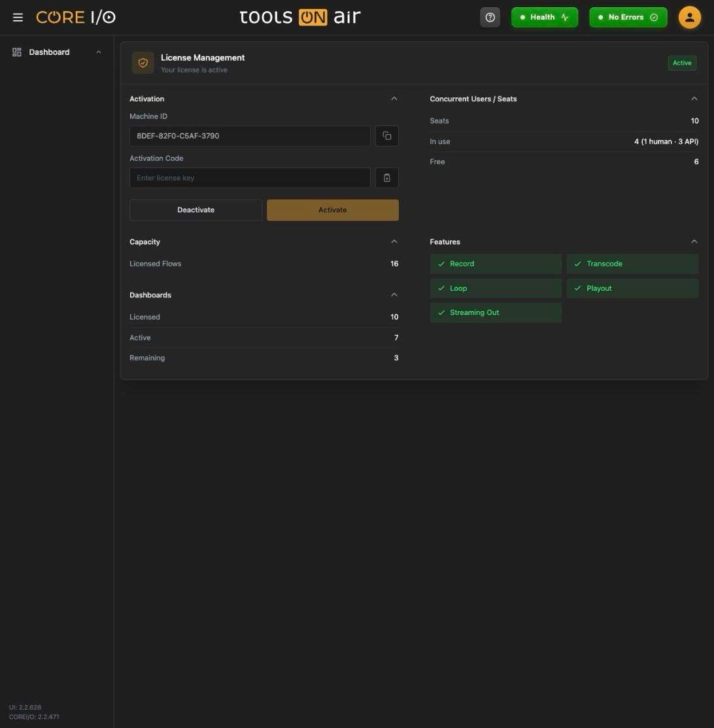Open the Health status button
The image size is (714, 728).
pyautogui.click(x=545, y=17)
